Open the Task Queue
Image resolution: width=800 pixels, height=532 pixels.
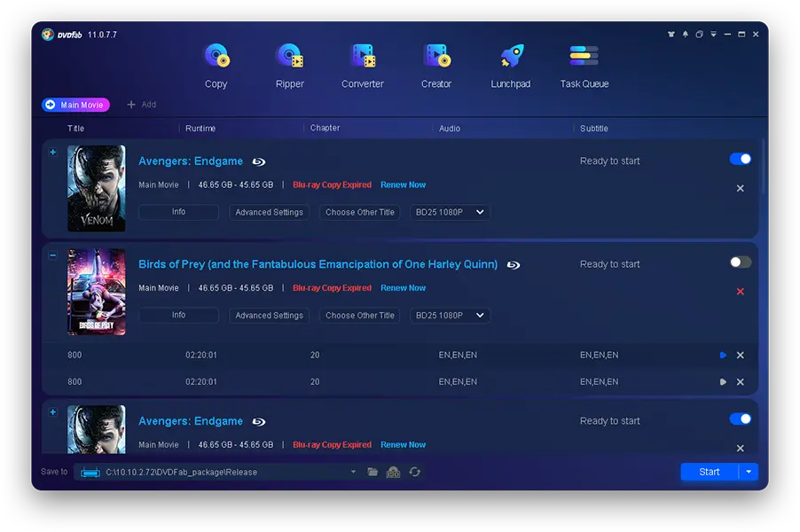tap(584, 66)
